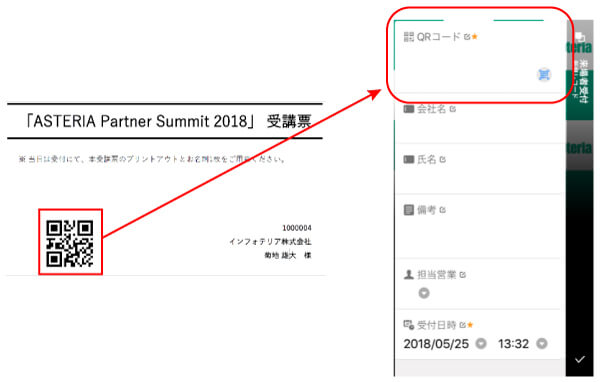Click edit icon next to 担当営業 label
This screenshot has width=600, height=382.
[x=462, y=274]
